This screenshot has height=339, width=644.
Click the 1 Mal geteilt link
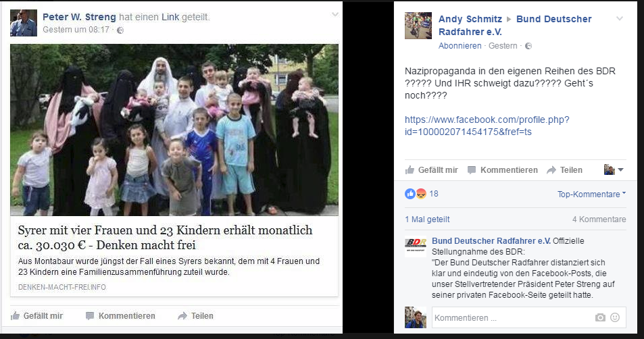point(427,219)
